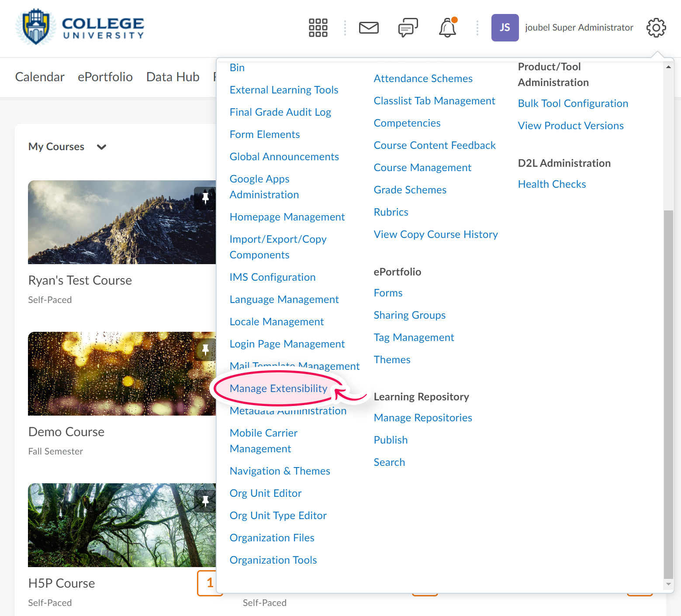Open the Calendar navbar item
This screenshot has height=616, width=681.
40,77
